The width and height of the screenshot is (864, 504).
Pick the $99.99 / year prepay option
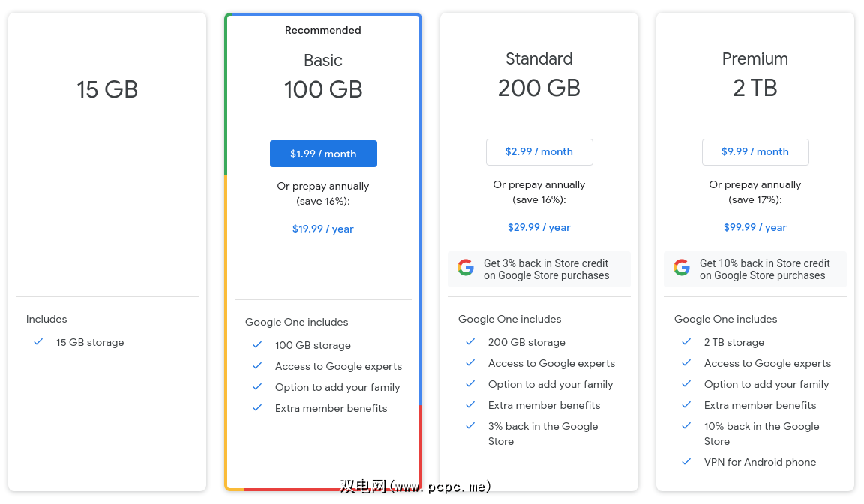click(755, 227)
